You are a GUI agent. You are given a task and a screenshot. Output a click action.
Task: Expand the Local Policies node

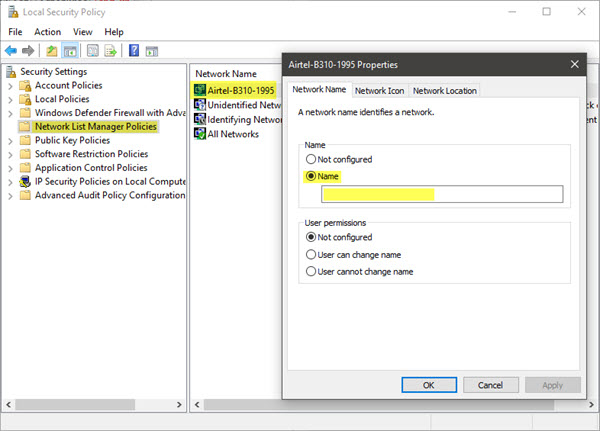(10, 100)
